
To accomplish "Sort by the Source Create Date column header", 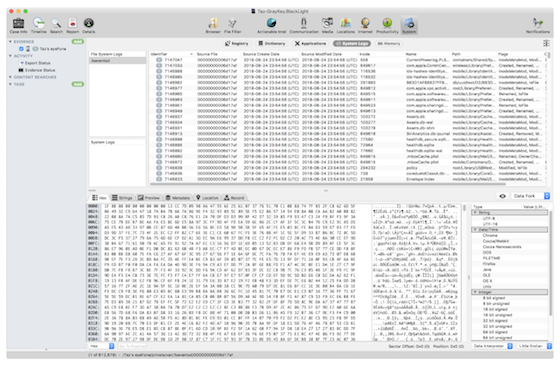I will pos(270,54).
